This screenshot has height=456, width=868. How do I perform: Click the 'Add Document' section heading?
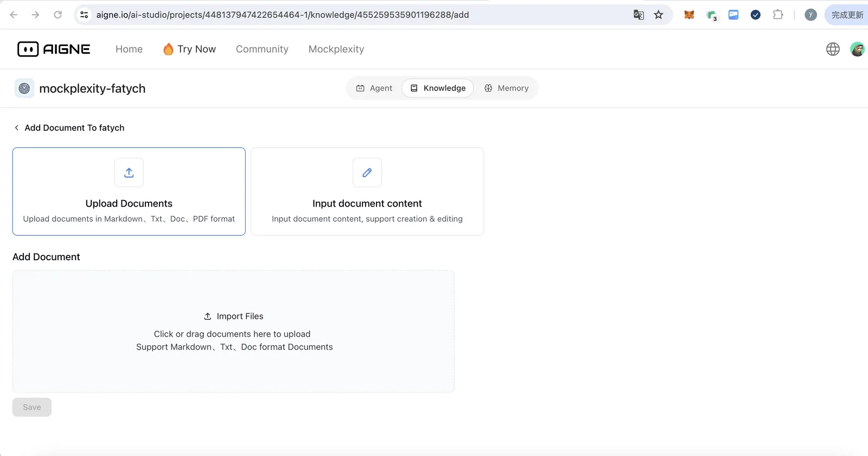click(x=46, y=257)
